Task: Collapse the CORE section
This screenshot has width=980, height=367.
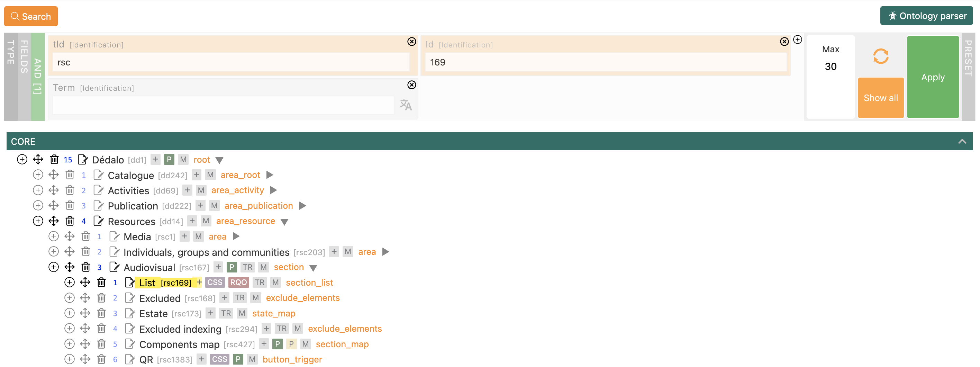Action: pyautogui.click(x=962, y=141)
